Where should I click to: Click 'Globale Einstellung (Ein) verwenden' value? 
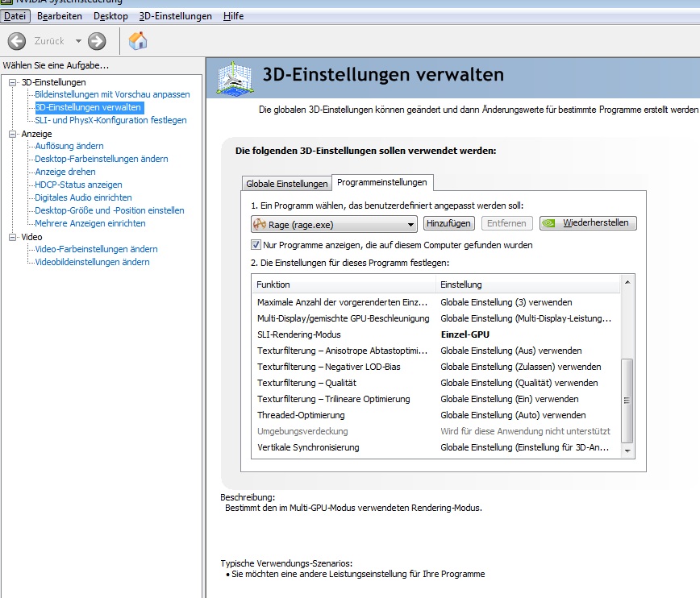(510, 398)
